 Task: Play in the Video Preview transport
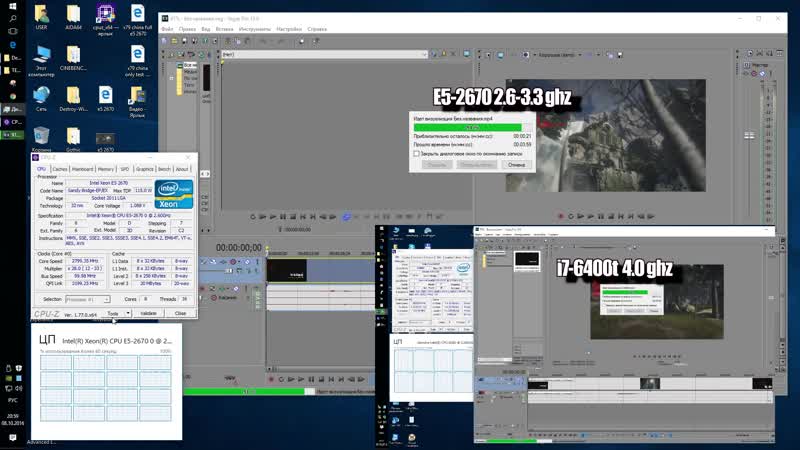(590, 216)
